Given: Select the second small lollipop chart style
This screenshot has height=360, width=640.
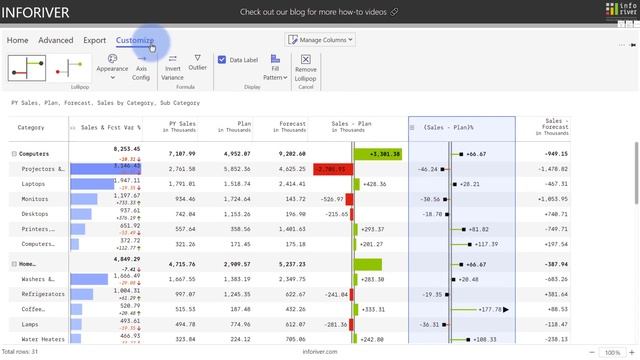Looking at the screenshot, I should point(69,68).
